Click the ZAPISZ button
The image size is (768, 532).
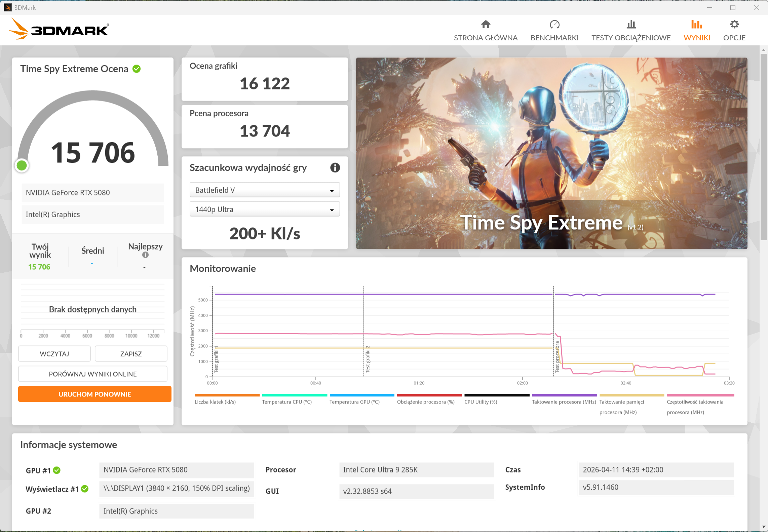pos(131,354)
